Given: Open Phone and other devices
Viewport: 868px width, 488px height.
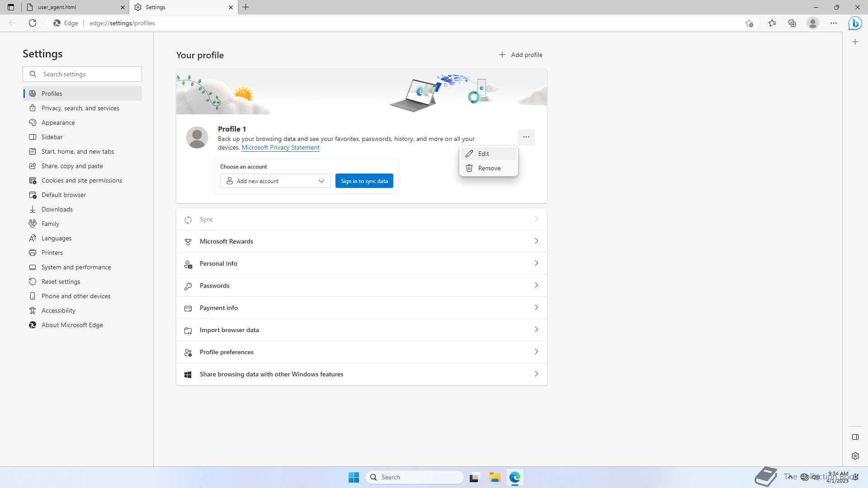Looking at the screenshot, I should click(82, 296).
